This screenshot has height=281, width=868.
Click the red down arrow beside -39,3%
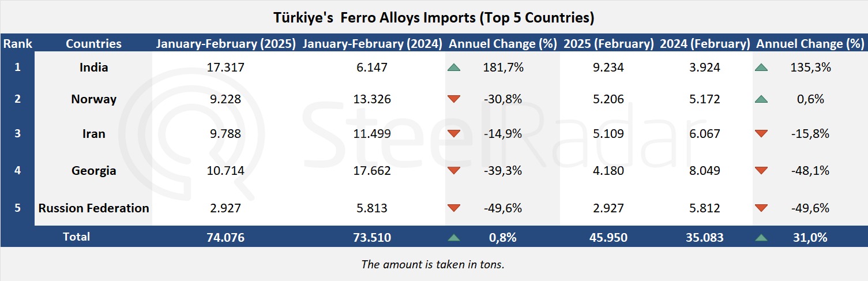coord(454,171)
